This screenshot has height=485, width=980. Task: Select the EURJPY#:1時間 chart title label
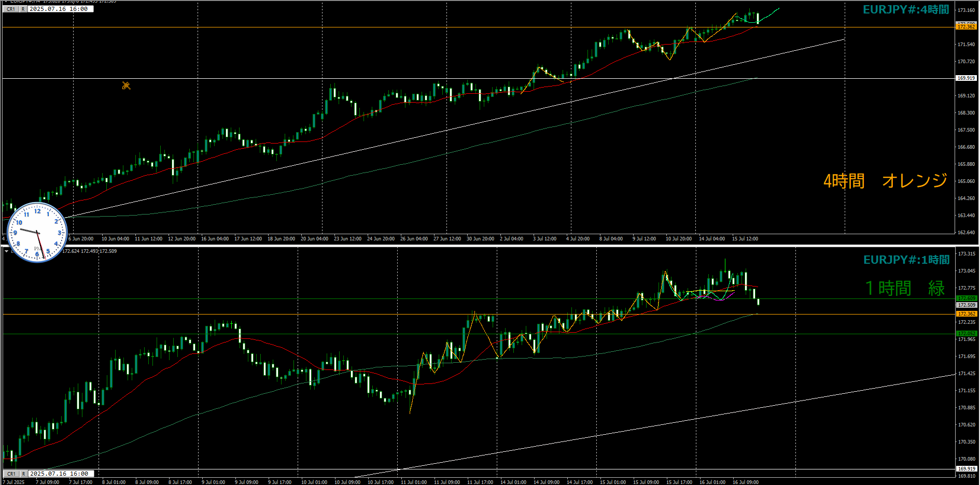pos(906,260)
